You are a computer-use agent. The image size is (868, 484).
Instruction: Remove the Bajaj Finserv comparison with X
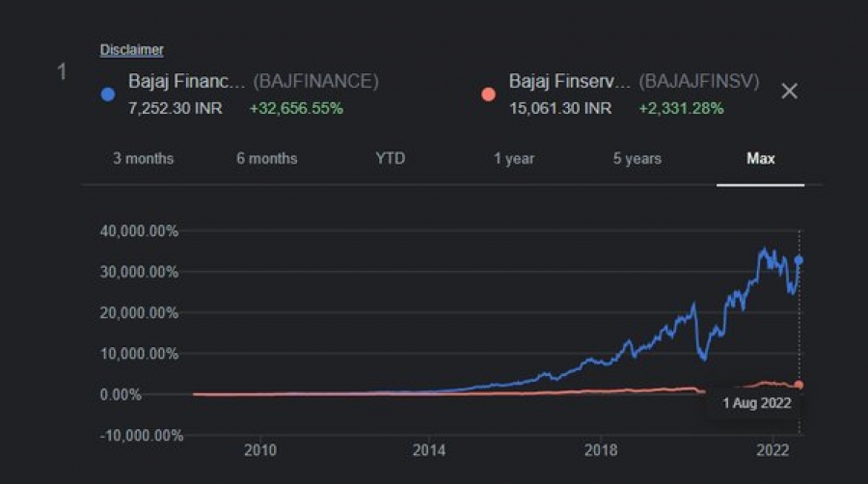point(789,92)
